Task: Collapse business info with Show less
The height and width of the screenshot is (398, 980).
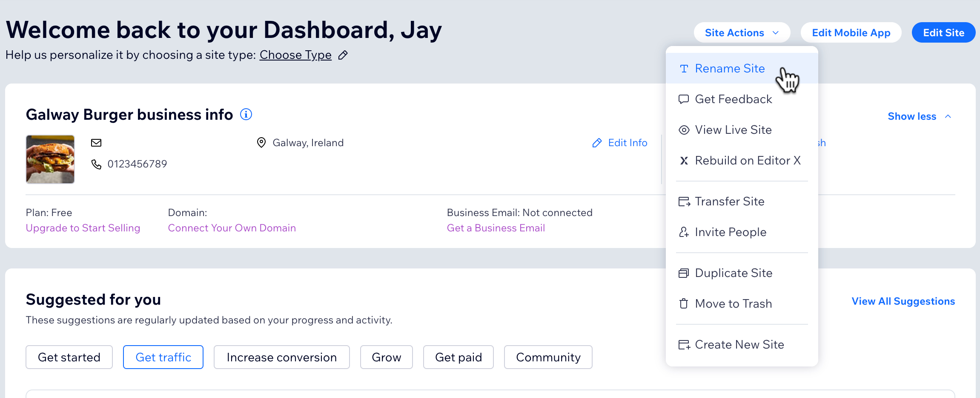Action: click(x=919, y=116)
